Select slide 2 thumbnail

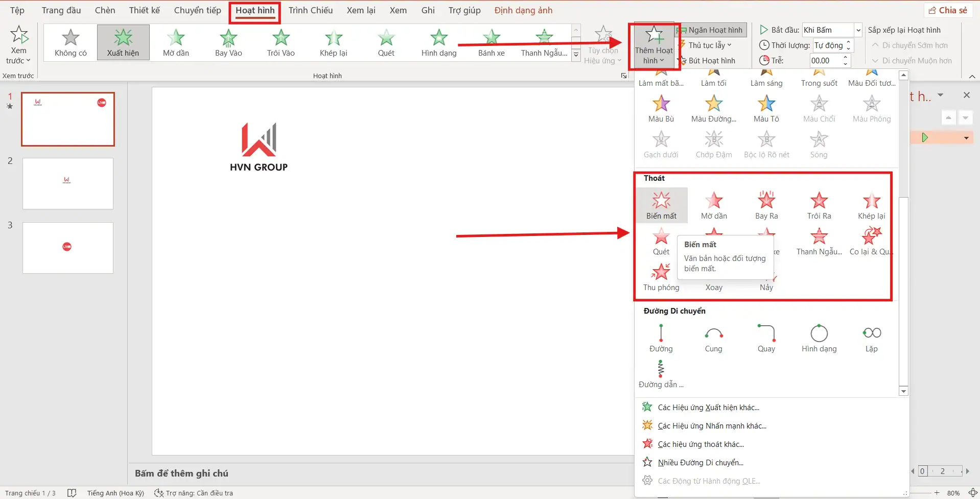(68, 183)
